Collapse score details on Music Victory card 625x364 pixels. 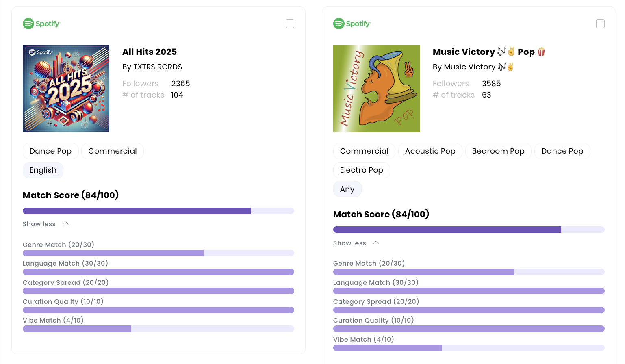[x=356, y=243]
